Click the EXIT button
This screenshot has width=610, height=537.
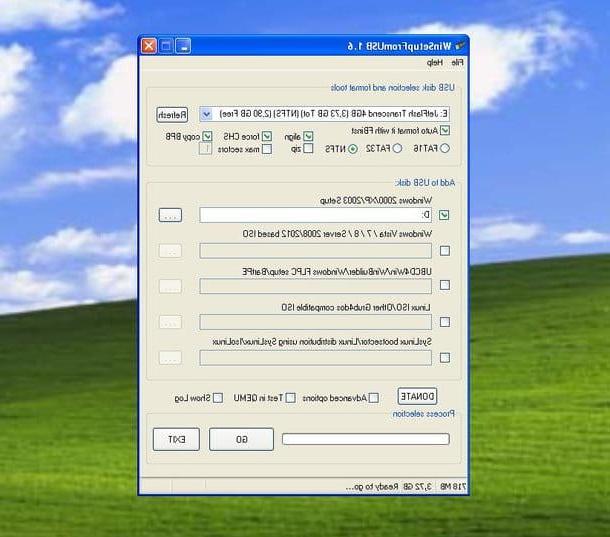point(176,439)
